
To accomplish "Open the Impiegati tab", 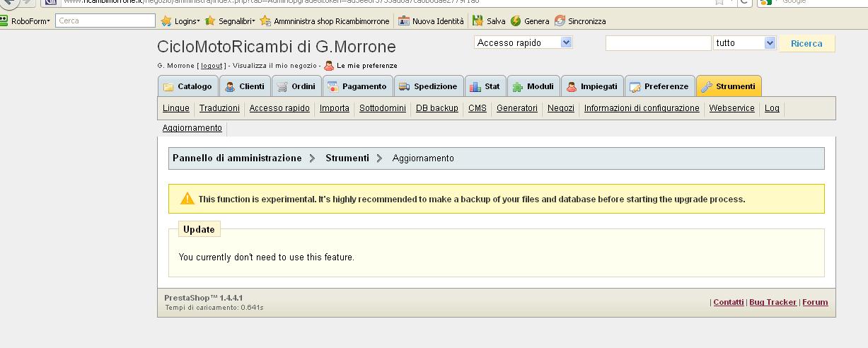I will pos(592,86).
